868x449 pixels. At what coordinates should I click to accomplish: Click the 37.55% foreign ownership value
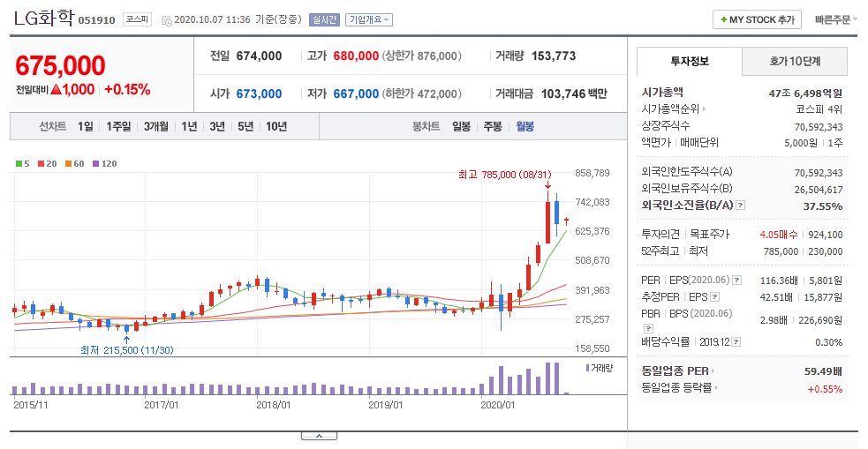[823, 206]
